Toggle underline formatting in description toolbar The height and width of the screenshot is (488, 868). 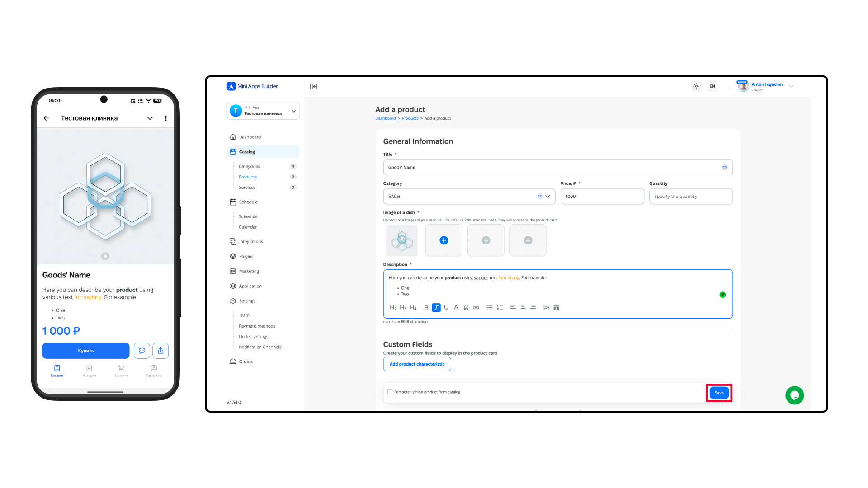(446, 308)
